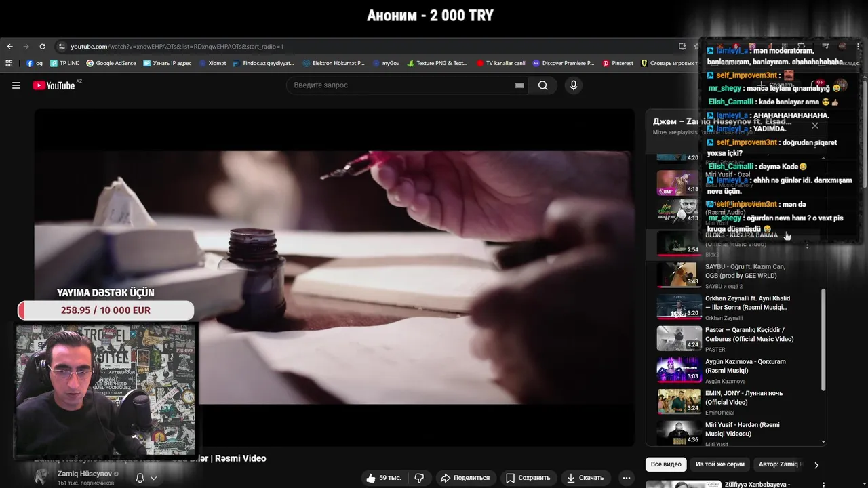
Task: Open the options menu for the BLOK3 playlist item
Action: point(807,245)
